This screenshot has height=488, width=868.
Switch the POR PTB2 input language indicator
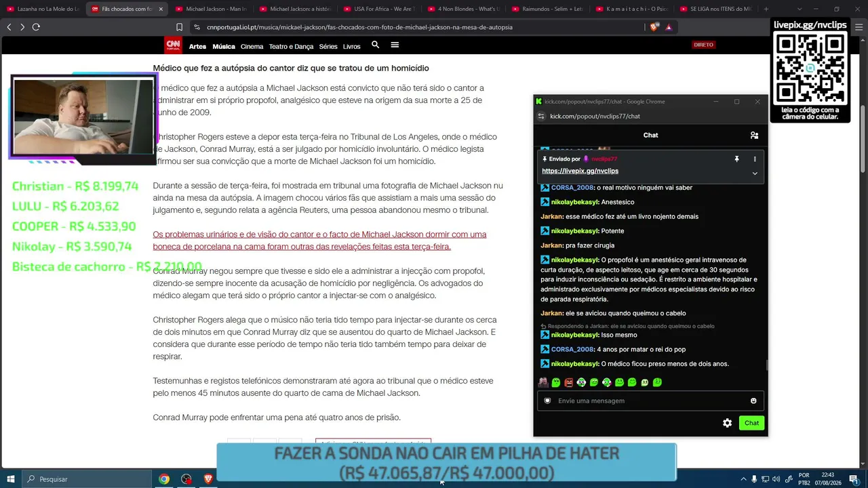pos(804,479)
